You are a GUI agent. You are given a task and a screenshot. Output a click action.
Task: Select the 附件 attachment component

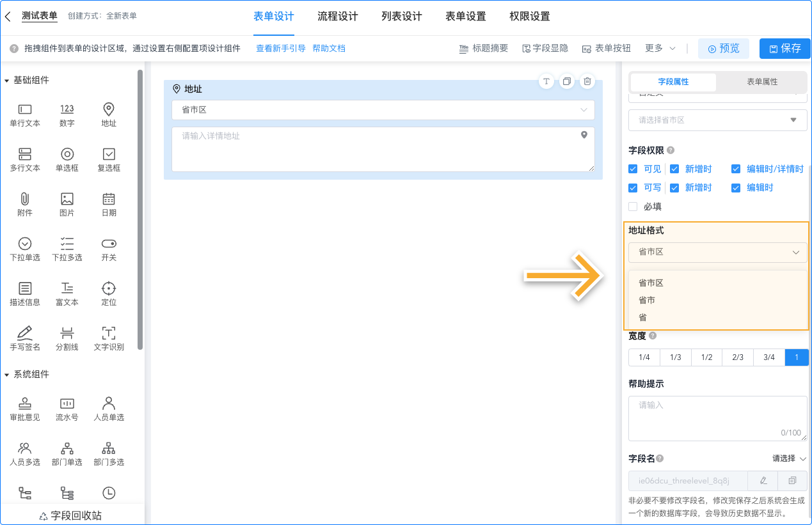pos(25,199)
